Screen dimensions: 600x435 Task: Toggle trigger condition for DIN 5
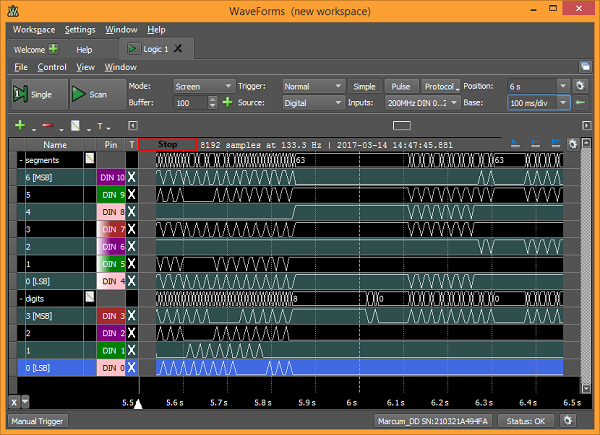(132, 264)
